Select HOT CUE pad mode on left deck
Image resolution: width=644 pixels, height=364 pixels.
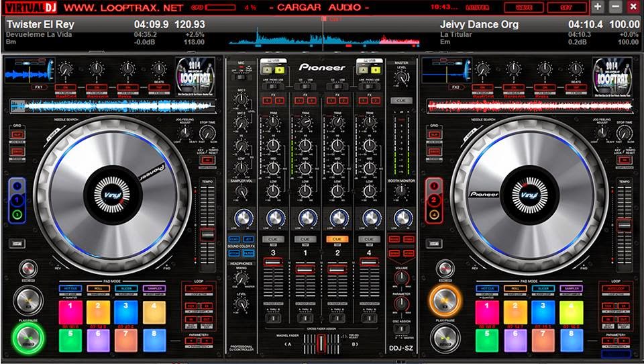[x=70, y=289]
